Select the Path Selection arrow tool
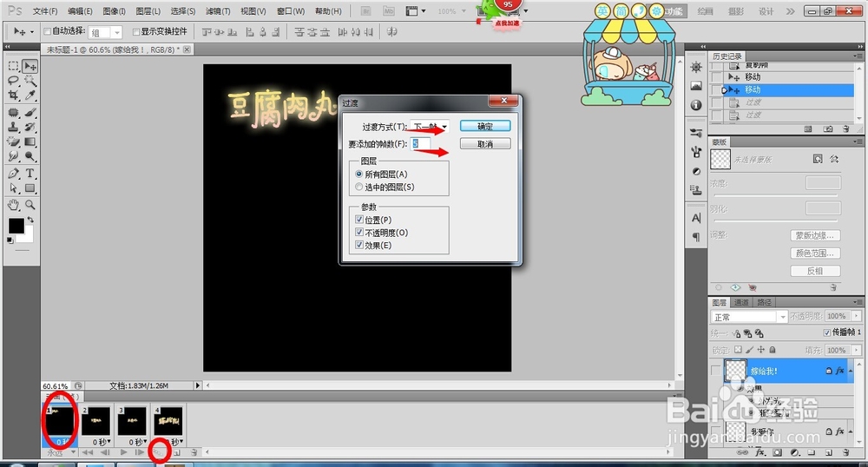The height and width of the screenshot is (467, 868). 14,188
